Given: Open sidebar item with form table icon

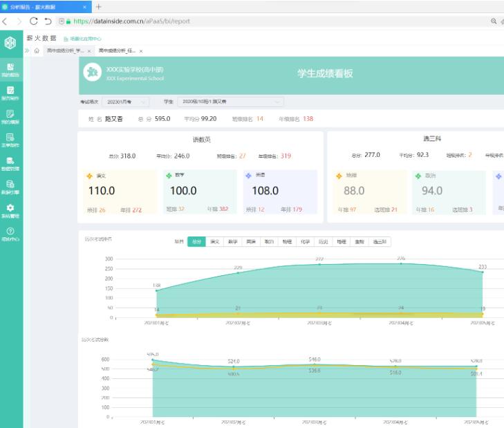Looking at the screenshot, I should click(x=10, y=140).
